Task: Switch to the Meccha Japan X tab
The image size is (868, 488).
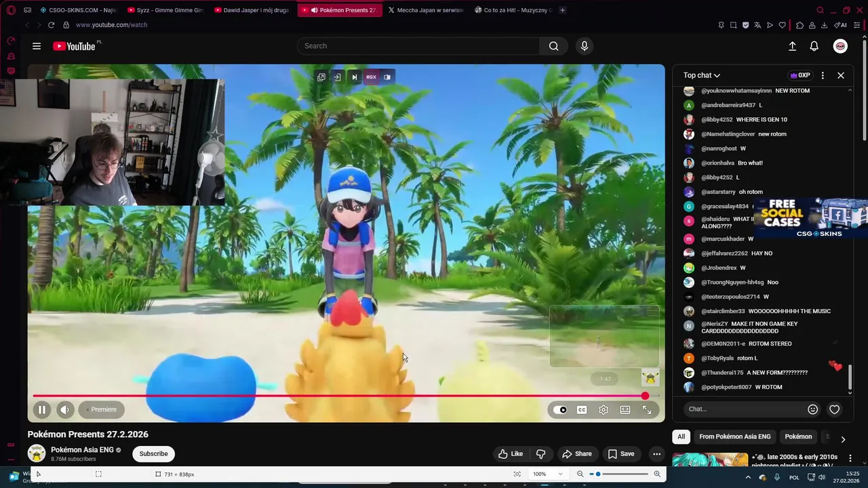Action: tap(426, 10)
